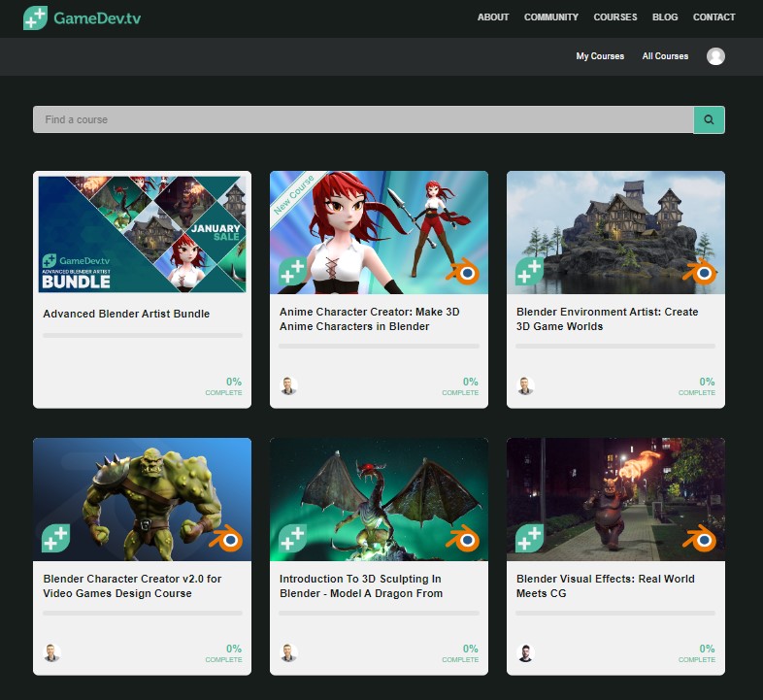Click progress bar on Anime Character Creator card
Viewport: 763px width, 700px height.
pyautogui.click(x=379, y=346)
